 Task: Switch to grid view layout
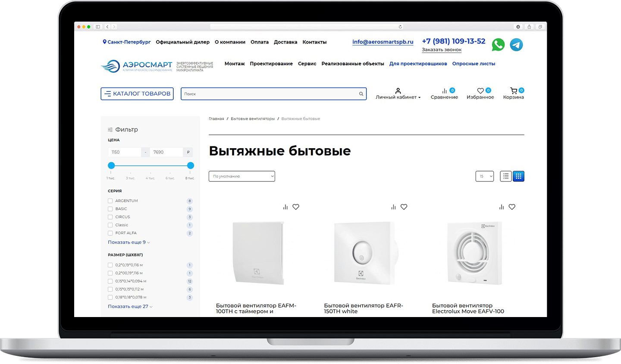coord(518,176)
